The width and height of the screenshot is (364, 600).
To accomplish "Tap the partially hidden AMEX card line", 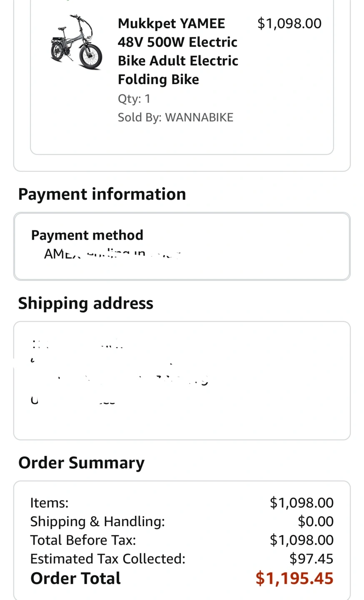I will click(x=112, y=253).
